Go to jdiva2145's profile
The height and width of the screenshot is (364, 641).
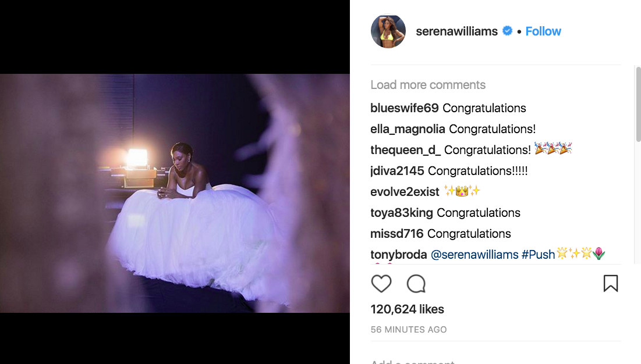tap(397, 171)
